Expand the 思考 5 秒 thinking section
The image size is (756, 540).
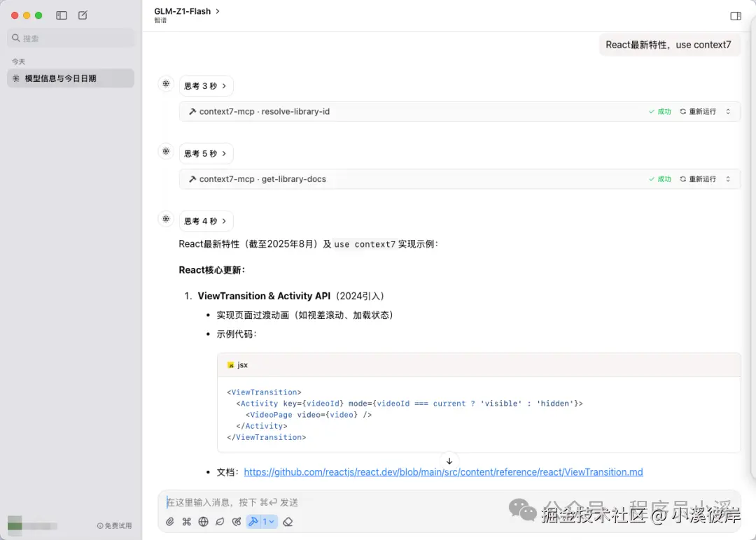click(206, 153)
